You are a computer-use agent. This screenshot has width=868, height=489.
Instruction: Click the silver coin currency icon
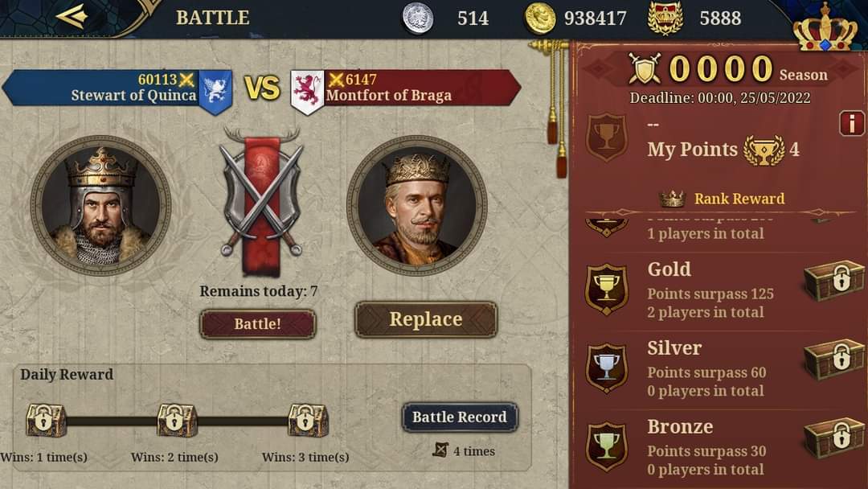[418, 18]
